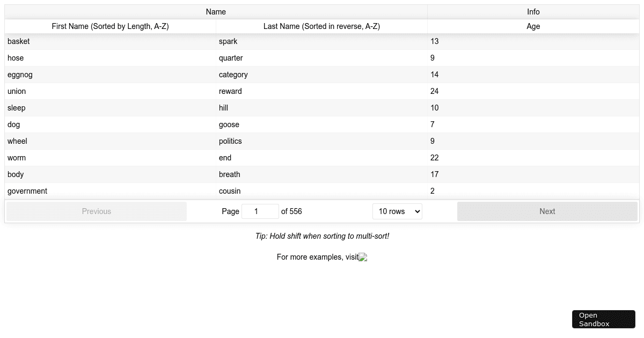644x338 pixels.
Task: Sort the Age column
Action: click(x=533, y=26)
